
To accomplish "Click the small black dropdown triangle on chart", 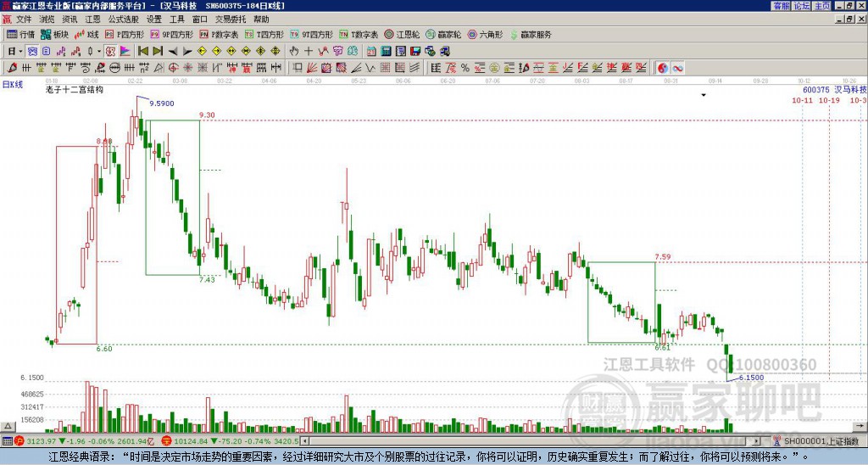I will pos(704,95).
